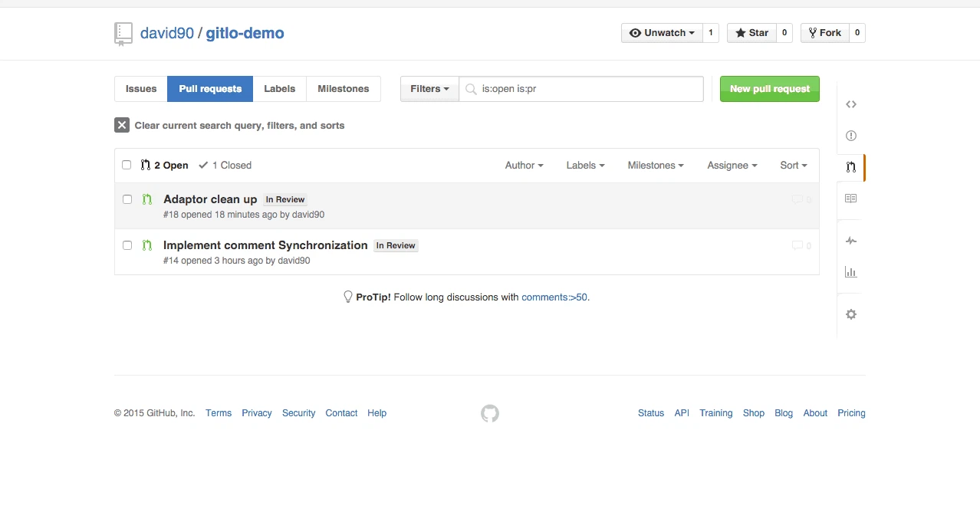
Task: Open the Code sidebar icon
Action: click(x=850, y=104)
